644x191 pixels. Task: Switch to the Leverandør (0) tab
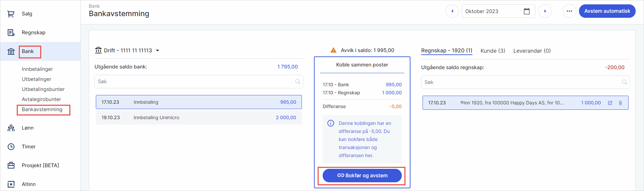pyautogui.click(x=532, y=51)
